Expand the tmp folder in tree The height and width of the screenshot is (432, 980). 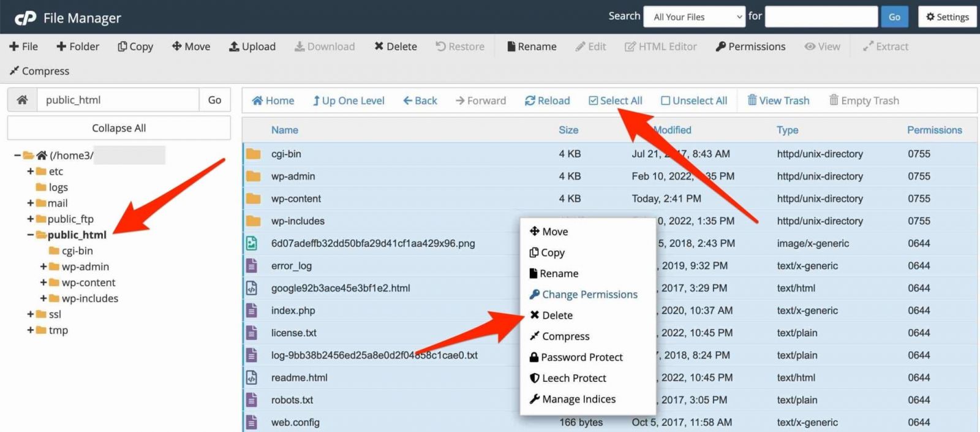point(30,331)
